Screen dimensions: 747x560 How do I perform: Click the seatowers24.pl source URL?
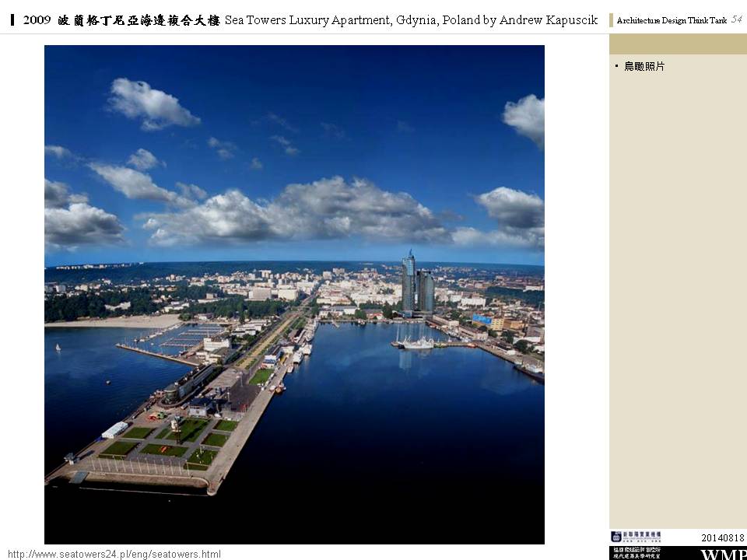click(x=114, y=554)
